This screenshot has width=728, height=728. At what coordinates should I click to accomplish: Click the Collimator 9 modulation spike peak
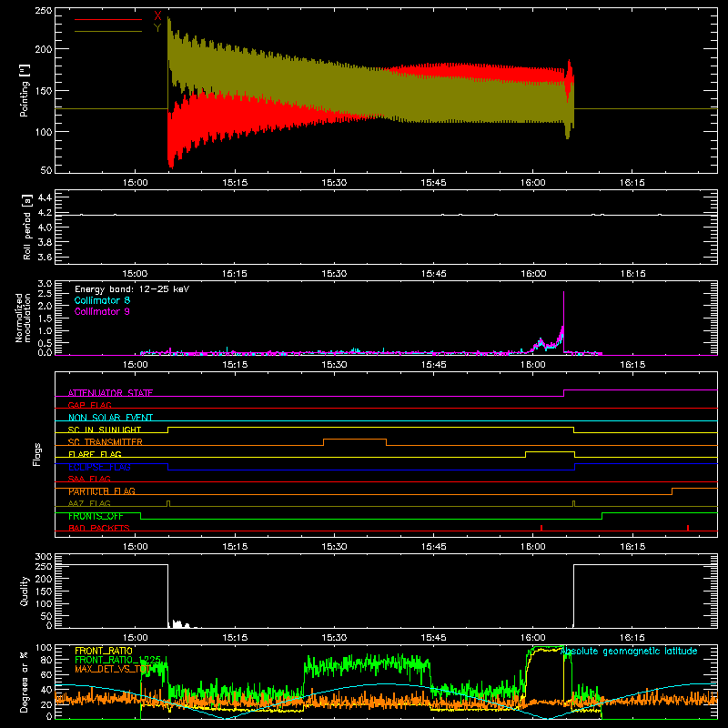(563, 293)
